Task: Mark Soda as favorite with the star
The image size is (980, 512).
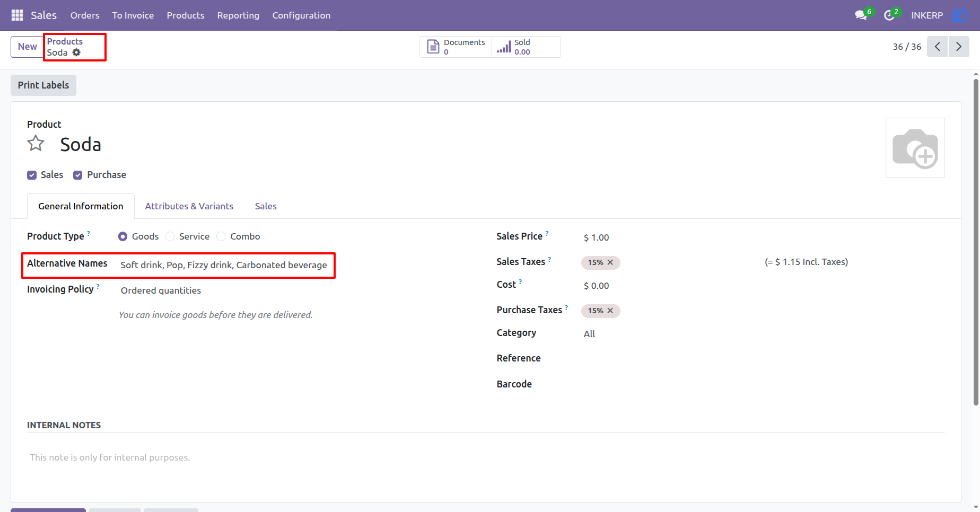Action: [x=36, y=143]
